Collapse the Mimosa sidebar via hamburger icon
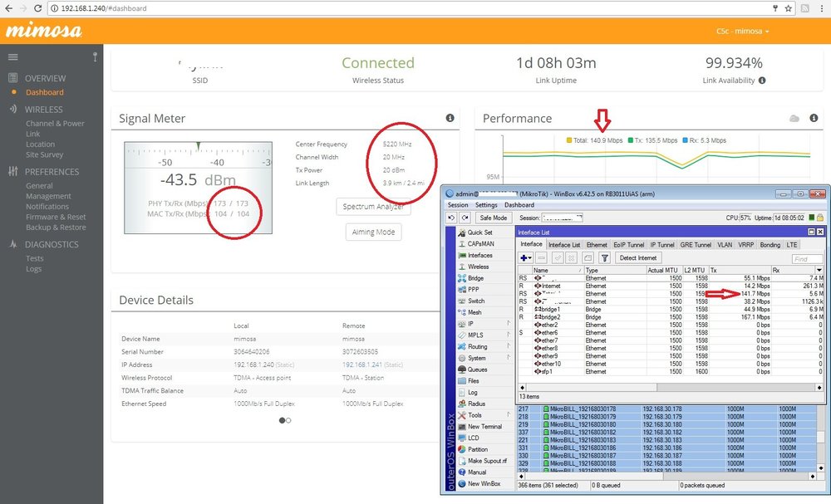The height and width of the screenshot is (504, 831). click(x=12, y=57)
